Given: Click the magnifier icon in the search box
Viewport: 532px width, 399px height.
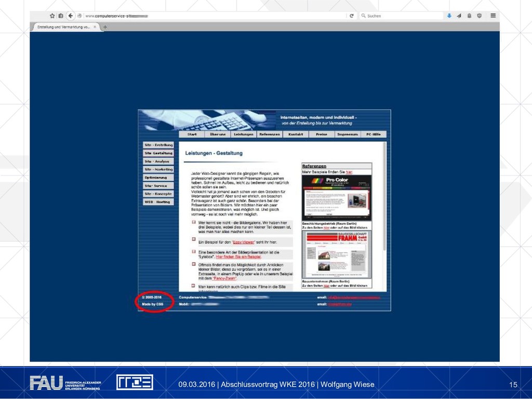Looking at the screenshot, I should pos(363,16).
